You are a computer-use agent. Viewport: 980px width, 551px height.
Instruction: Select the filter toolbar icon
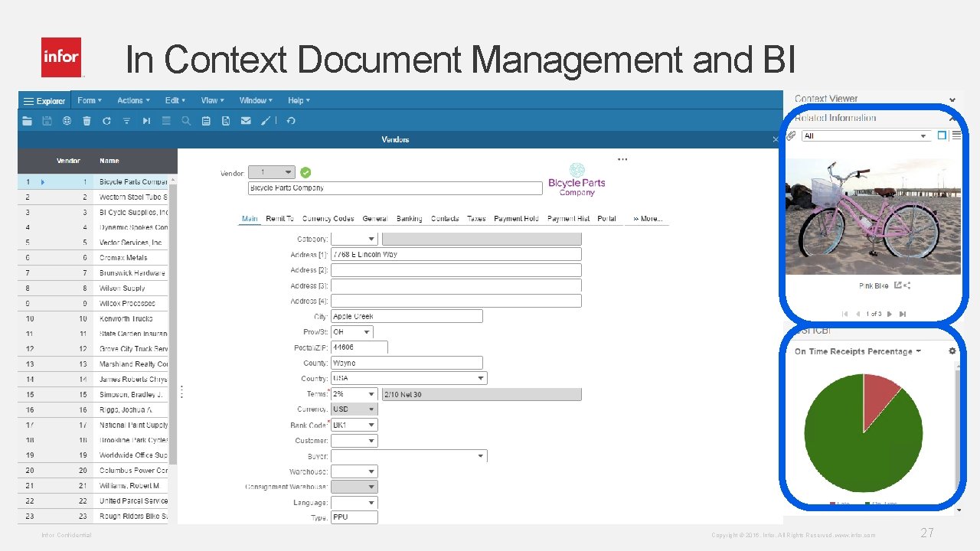click(126, 120)
